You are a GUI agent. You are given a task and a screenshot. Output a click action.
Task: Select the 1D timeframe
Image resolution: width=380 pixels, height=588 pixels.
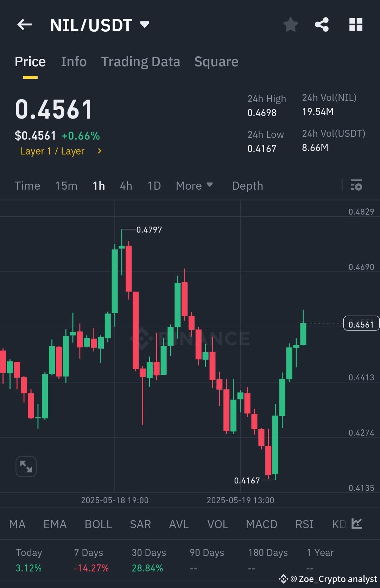(x=154, y=185)
